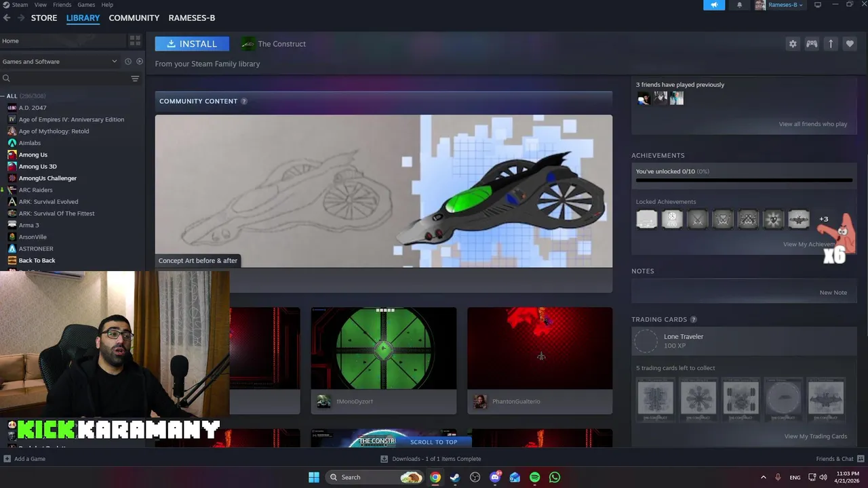Viewport: 868px width, 488px height.
Task: Open the +3 more locked achievements
Action: pos(823,219)
